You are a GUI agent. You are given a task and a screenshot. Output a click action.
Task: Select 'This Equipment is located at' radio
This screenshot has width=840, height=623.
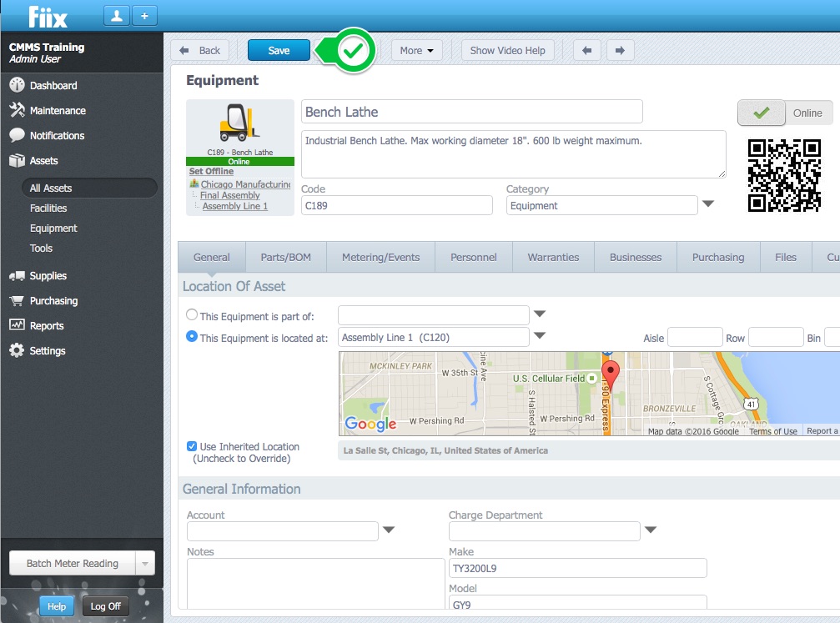click(193, 337)
